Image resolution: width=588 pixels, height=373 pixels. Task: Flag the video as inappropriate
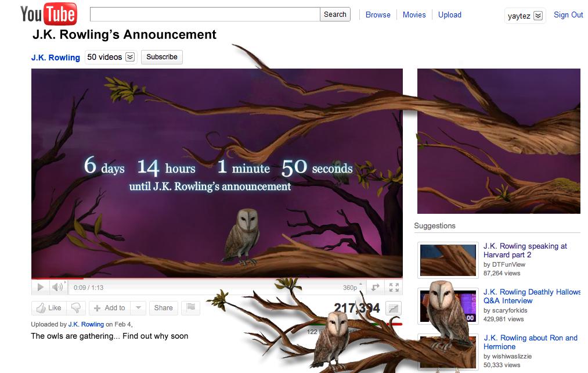tap(190, 308)
